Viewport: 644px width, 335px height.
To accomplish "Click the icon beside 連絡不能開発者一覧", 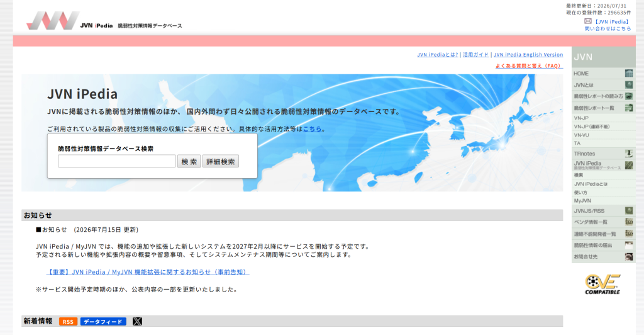I will tap(629, 234).
